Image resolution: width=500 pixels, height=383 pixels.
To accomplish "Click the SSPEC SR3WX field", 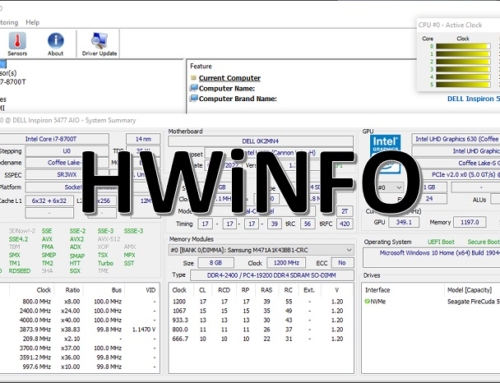I will (x=67, y=175).
